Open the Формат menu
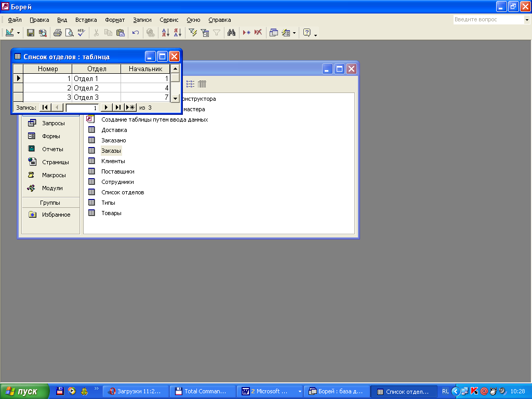The image size is (532, 399). 115,20
